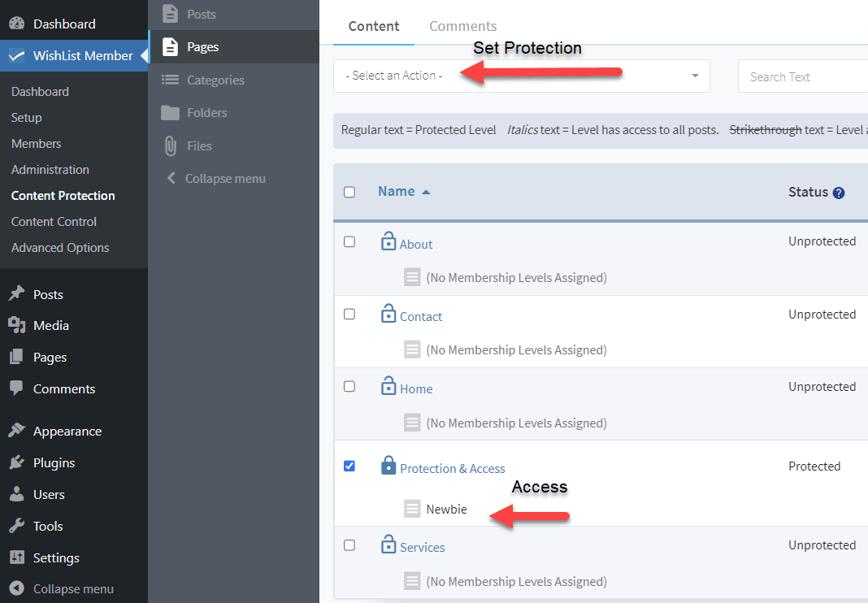This screenshot has width=868, height=603.
Task: Click the levels list icon under About
Action: coord(412,277)
